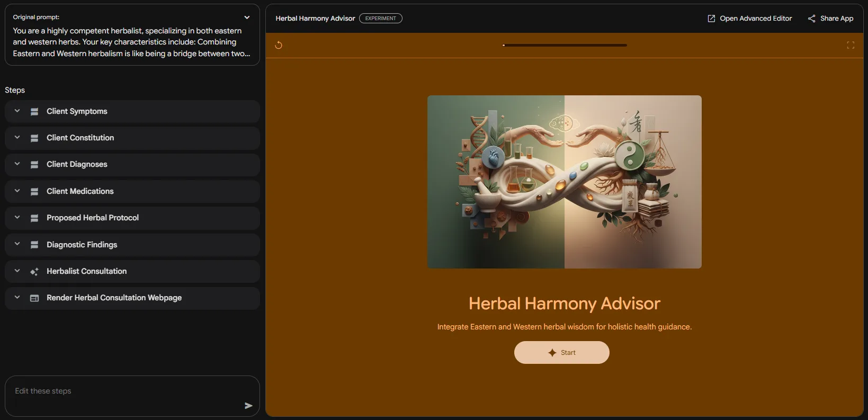Click the restart circular arrow icon
This screenshot has width=868, height=420.
click(x=279, y=45)
